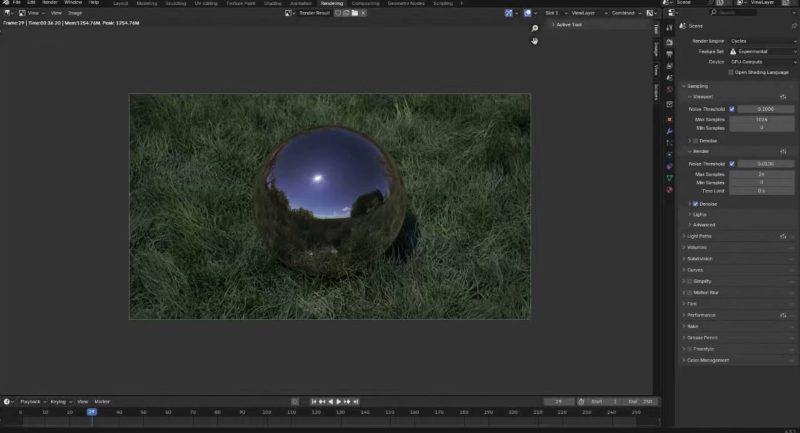Open the World properties tab icon
This screenshot has width=800, height=433.
pos(669,90)
